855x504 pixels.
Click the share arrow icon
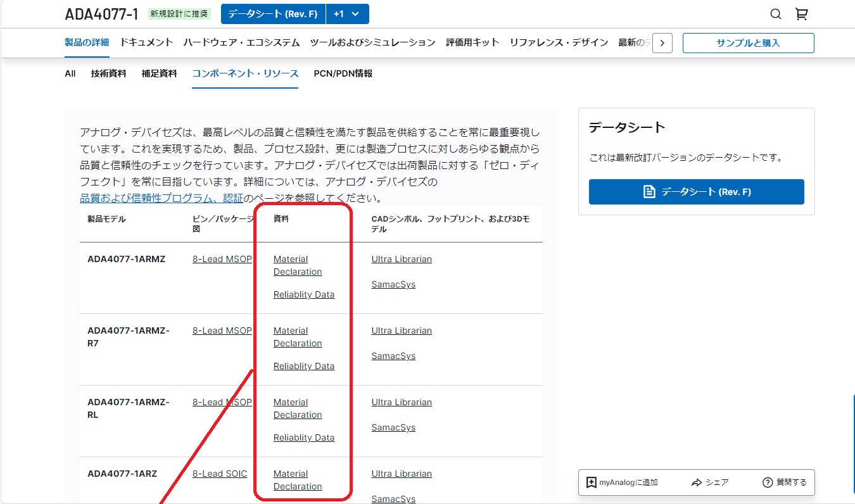[x=697, y=482]
